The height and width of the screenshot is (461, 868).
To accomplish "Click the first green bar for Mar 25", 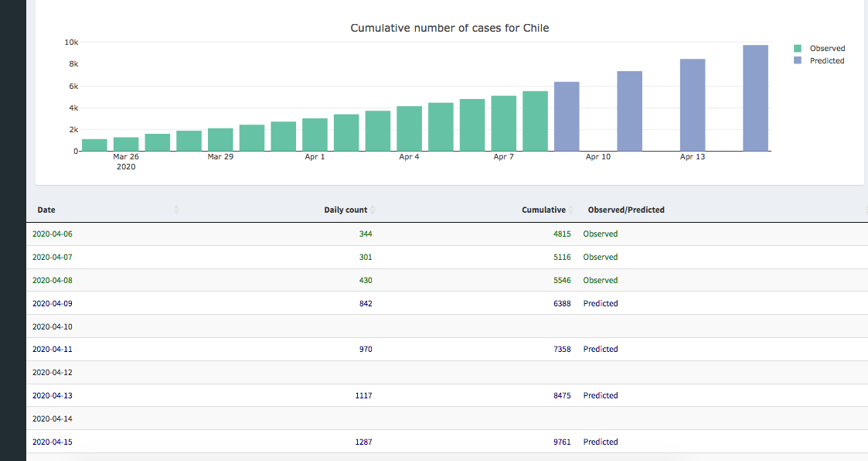I will click(94, 145).
